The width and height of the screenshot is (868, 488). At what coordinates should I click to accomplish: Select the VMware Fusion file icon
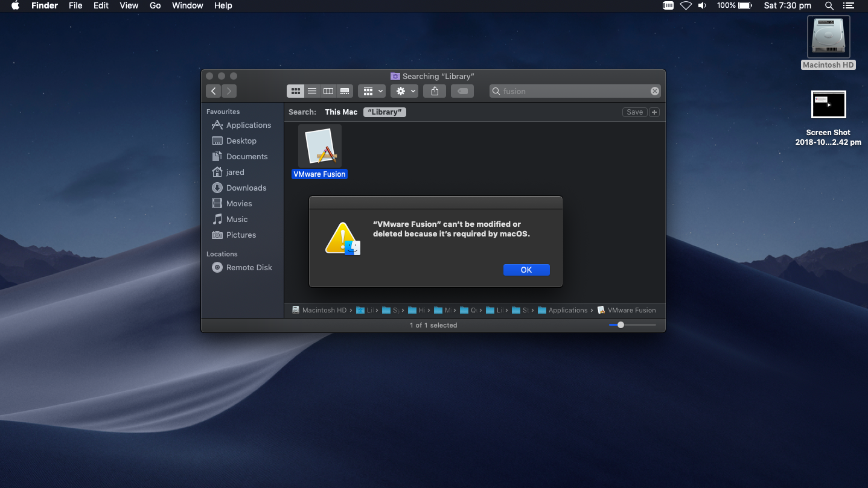pyautogui.click(x=320, y=146)
